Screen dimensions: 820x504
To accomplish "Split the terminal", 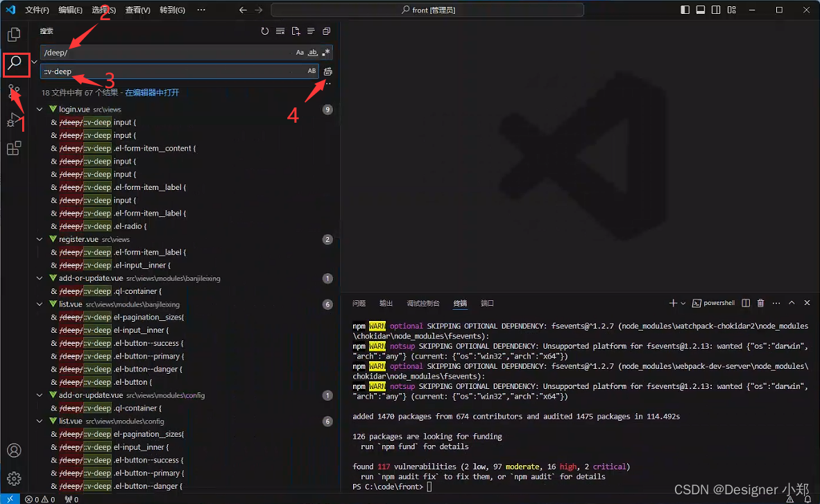I will 746,303.
